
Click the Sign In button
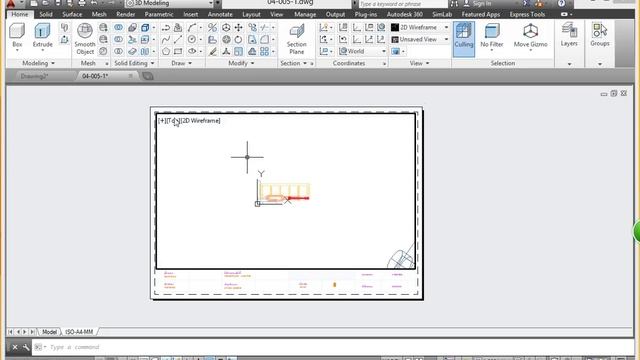[477, 3]
